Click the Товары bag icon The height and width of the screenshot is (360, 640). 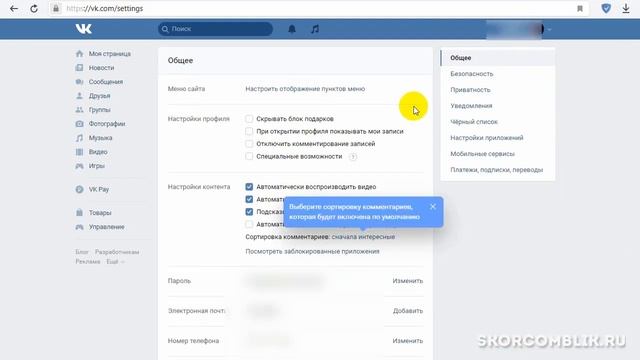coord(80,213)
